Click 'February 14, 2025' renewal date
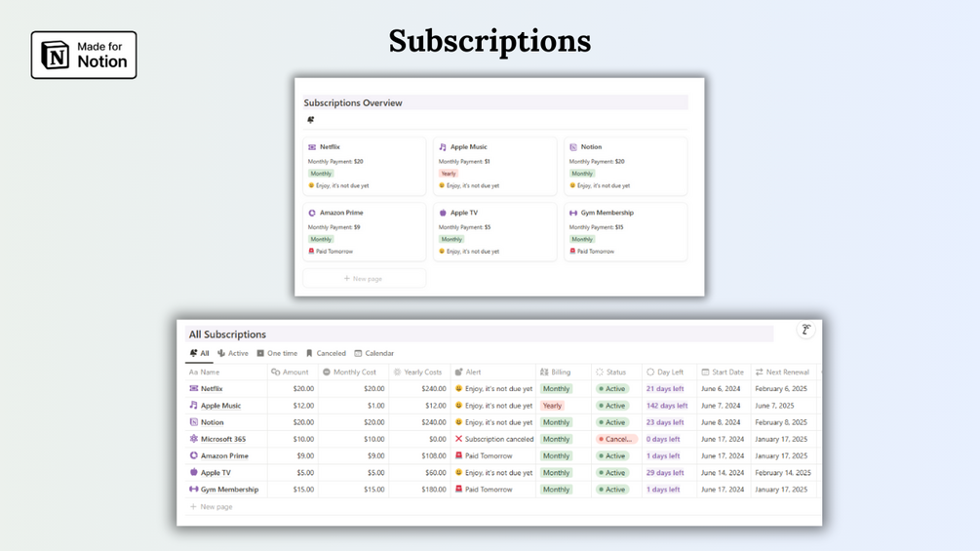Image resolution: width=980 pixels, height=551 pixels. 782,473
